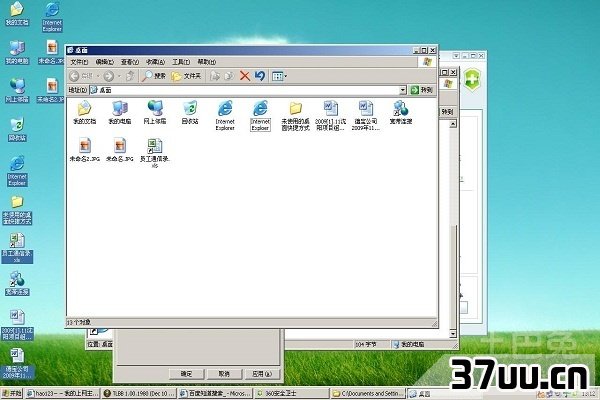Click the Back button in Explorer toolbar
Image resolution: width=600 pixels, height=400 pixels.
click(81, 76)
